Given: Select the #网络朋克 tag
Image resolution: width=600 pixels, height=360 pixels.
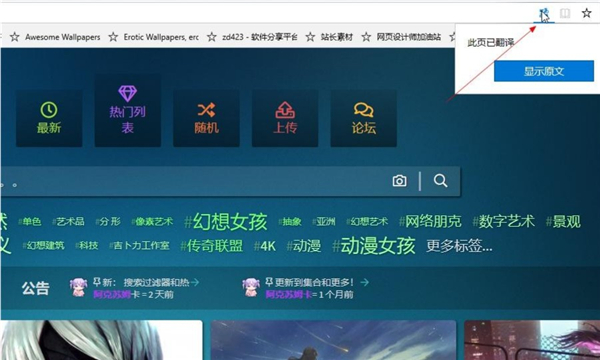Looking at the screenshot, I should 430,222.
